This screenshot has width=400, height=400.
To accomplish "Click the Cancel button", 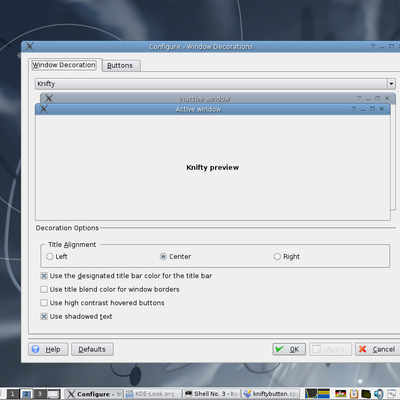I will coord(378,349).
